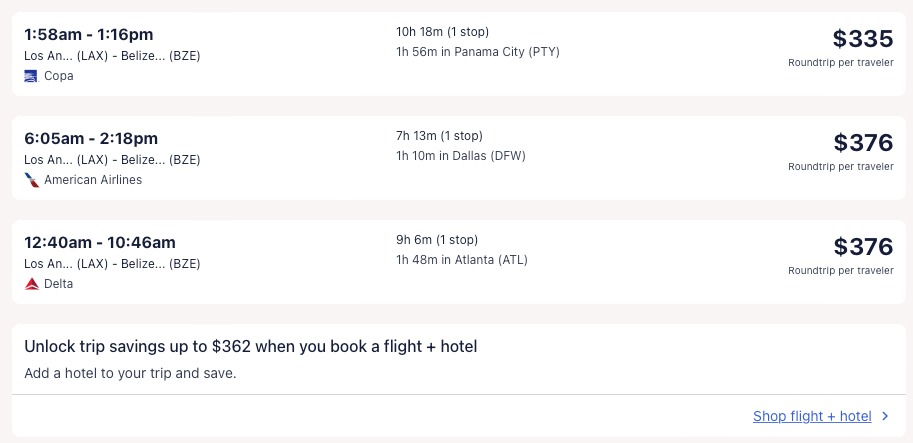Image resolution: width=913 pixels, height=443 pixels.
Task: Click the chevron arrow beside Shop flight + hotel
Action: pyautogui.click(x=885, y=416)
